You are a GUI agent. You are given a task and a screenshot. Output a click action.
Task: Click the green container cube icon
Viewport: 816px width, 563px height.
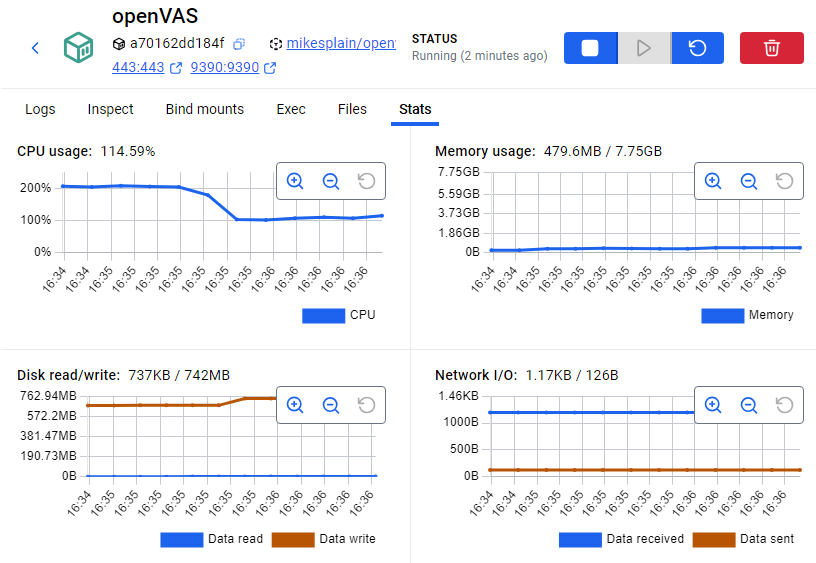click(x=79, y=47)
